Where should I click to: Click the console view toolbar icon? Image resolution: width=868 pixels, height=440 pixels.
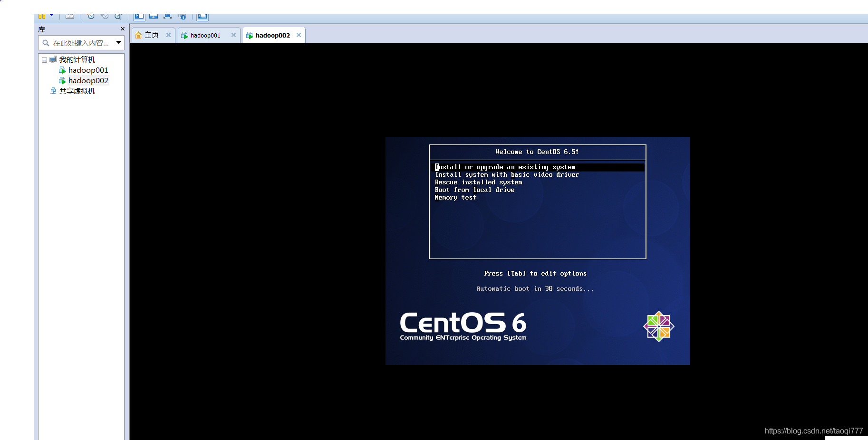coord(203,17)
